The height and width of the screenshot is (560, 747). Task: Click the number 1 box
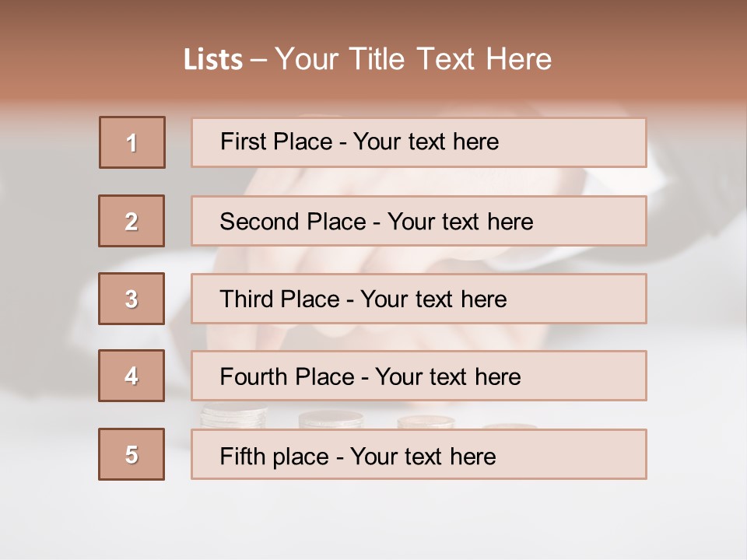(132, 142)
